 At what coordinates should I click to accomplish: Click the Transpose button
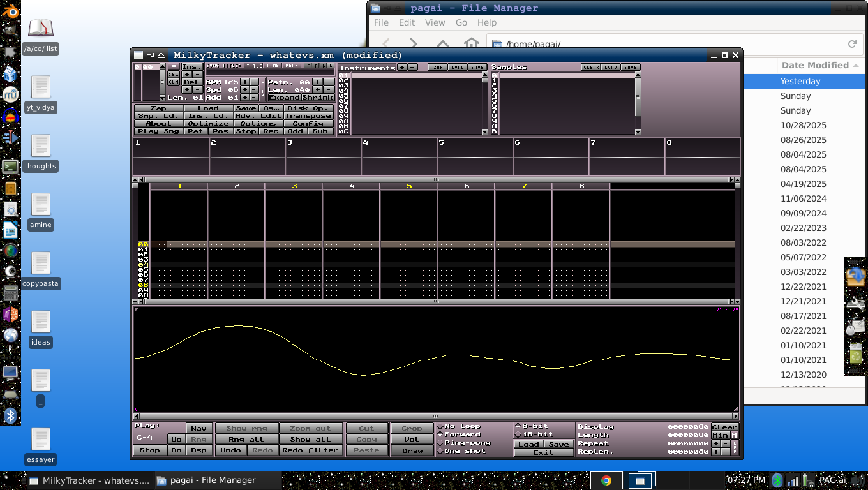coord(309,116)
